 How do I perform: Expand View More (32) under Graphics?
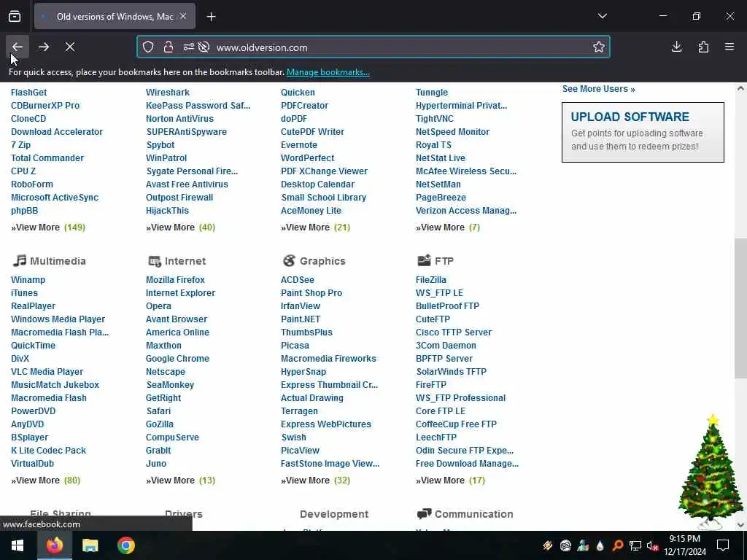[315, 481]
